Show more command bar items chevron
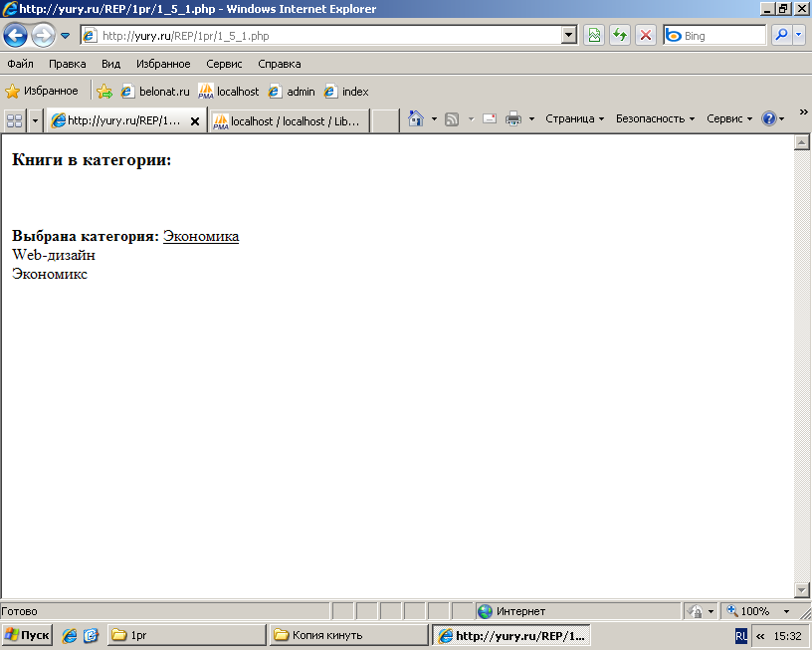Viewport: 812px width, 650px height. click(803, 111)
